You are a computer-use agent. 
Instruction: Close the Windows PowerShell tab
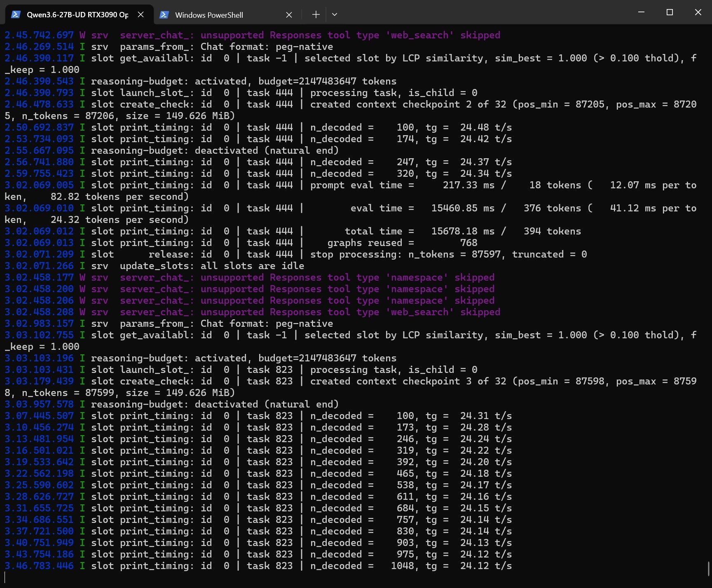289,15
